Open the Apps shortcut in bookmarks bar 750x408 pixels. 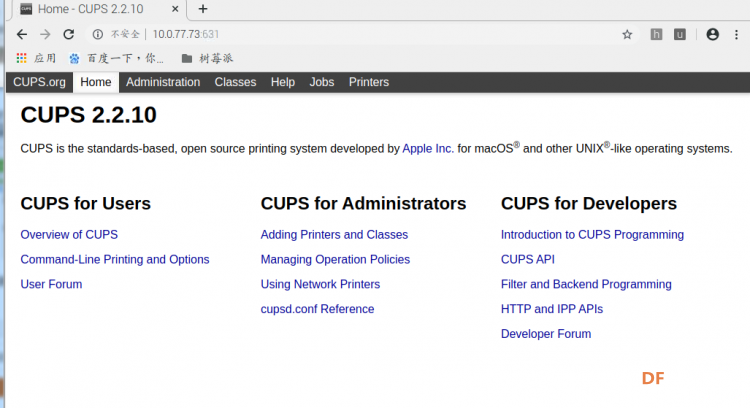[x=36, y=58]
